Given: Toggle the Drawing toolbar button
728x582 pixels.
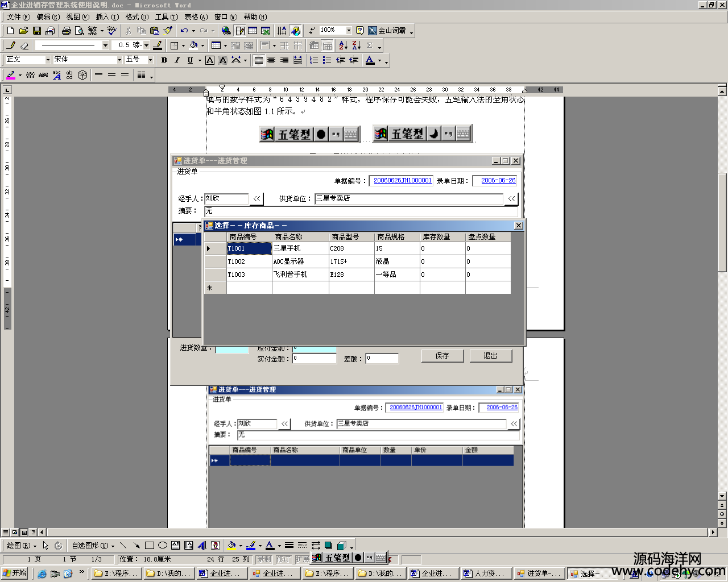Looking at the screenshot, I should (x=295, y=31).
